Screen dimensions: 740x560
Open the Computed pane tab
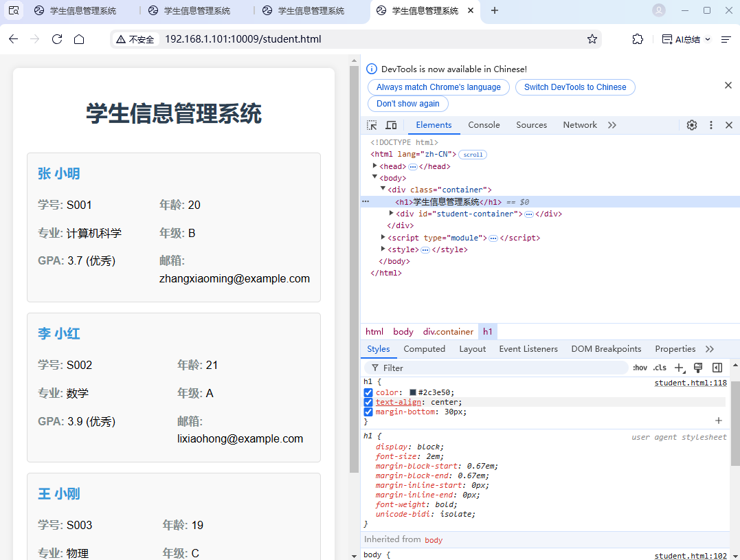pyautogui.click(x=424, y=349)
